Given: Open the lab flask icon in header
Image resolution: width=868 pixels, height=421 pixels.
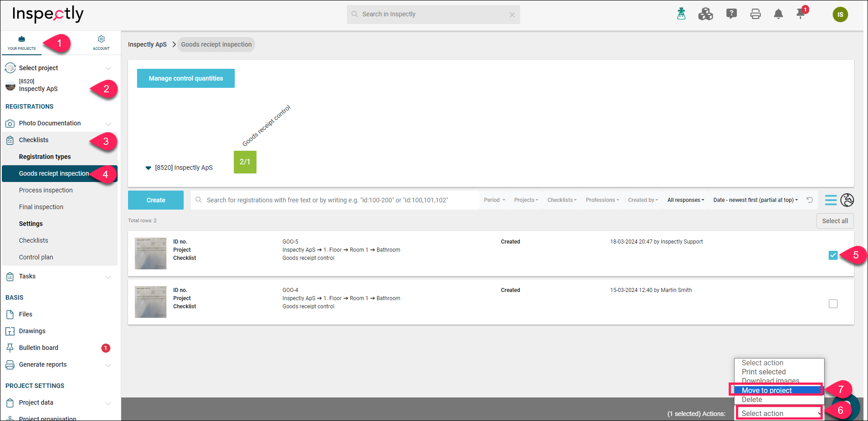Looking at the screenshot, I should pos(681,14).
